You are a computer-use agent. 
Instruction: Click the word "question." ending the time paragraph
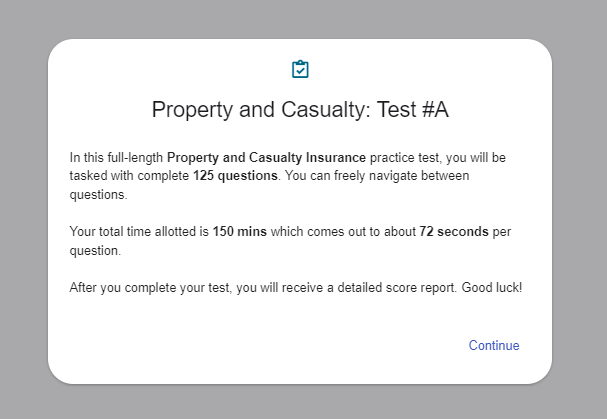pyautogui.click(x=95, y=251)
